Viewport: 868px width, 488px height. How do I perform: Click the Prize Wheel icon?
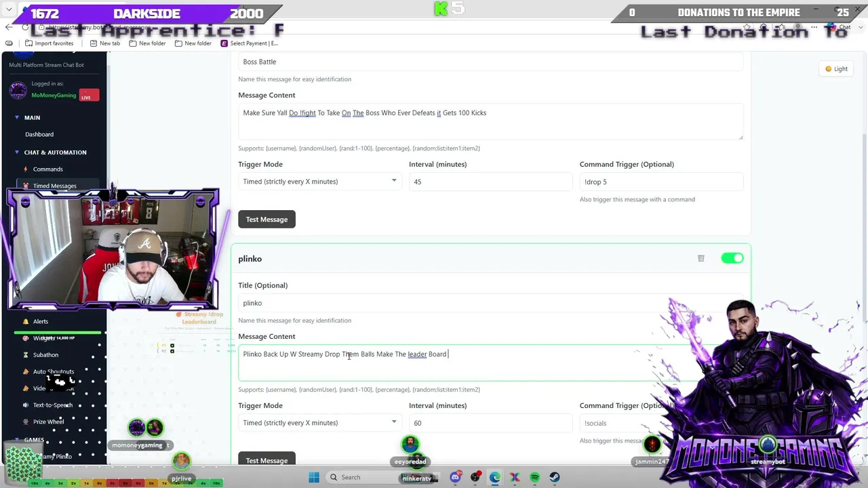point(26,422)
